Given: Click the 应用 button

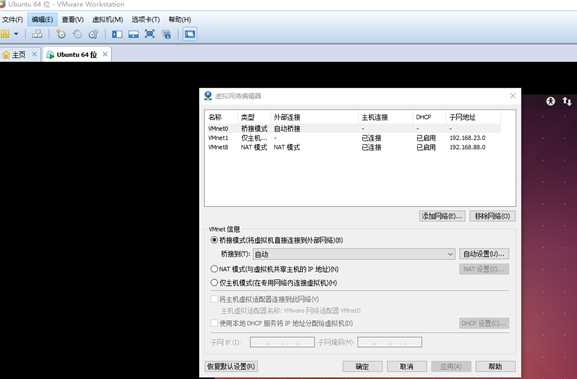Looking at the screenshot, I should (x=451, y=366).
